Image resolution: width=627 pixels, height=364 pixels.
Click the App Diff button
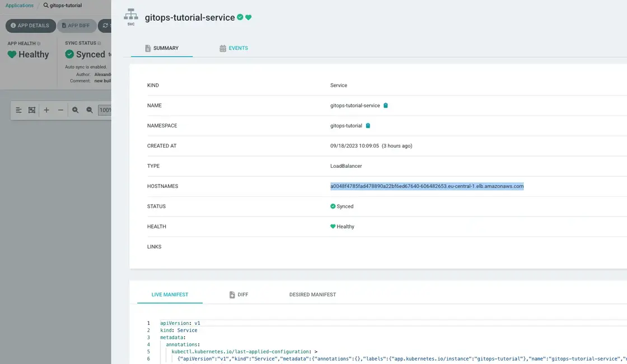tap(76, 26)
